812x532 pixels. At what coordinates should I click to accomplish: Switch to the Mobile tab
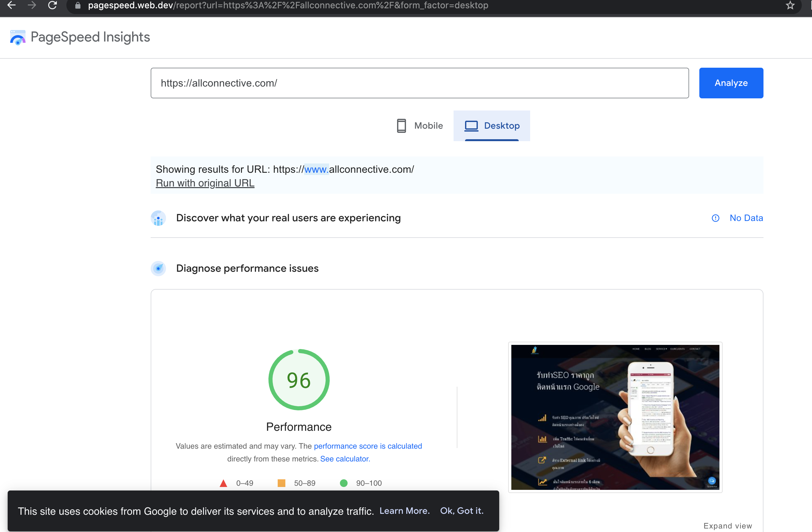click(420, 125)
